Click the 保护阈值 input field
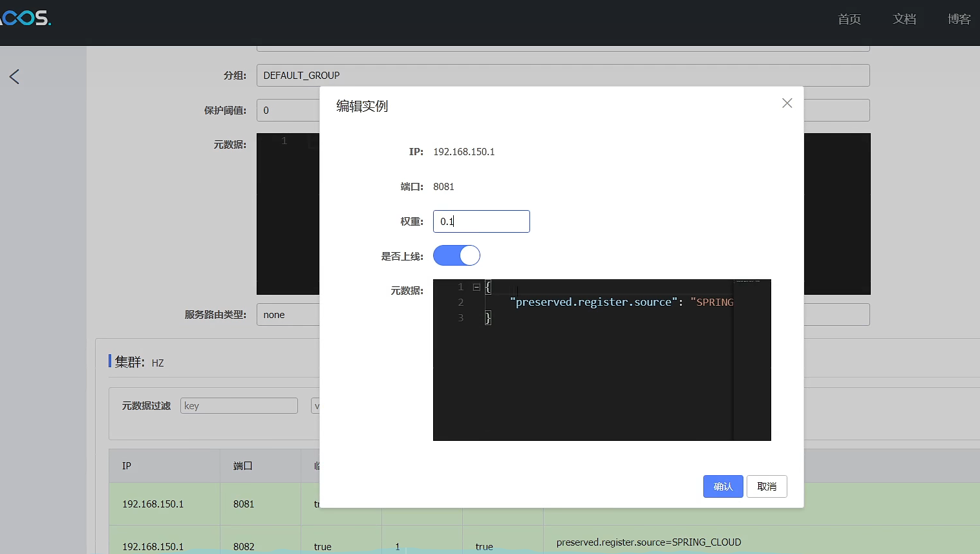Image resolution: width=980 pixels, height=554 pixels. 288,111
